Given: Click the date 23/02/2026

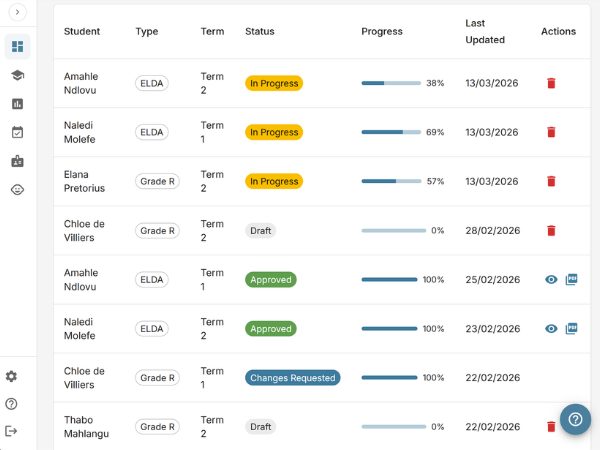Looking at the screenshot, I should pos(493,329).
